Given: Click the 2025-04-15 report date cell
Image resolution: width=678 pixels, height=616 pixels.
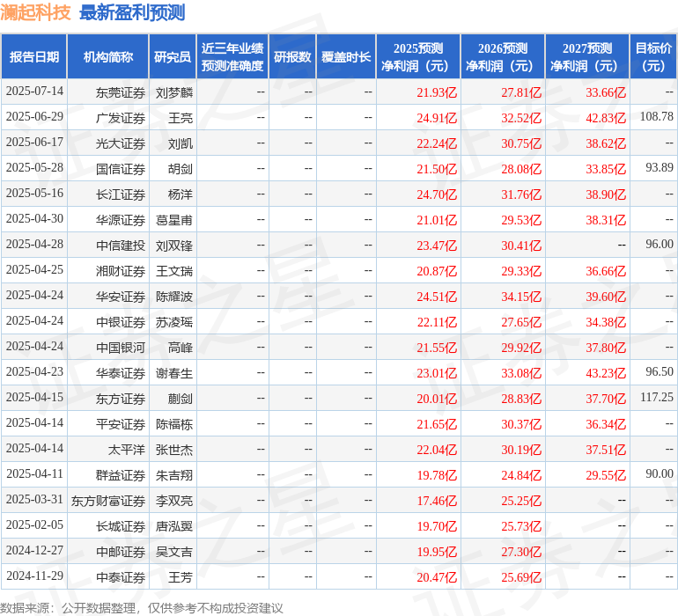Looking at the screenshot, I should point(35,399).
